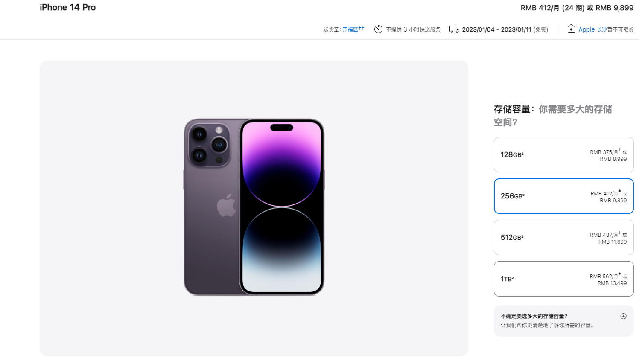This screenshot has height=364, width=639.
Task: Click the RMB 13,499 price on 1TB
Action: coord(612,283)
